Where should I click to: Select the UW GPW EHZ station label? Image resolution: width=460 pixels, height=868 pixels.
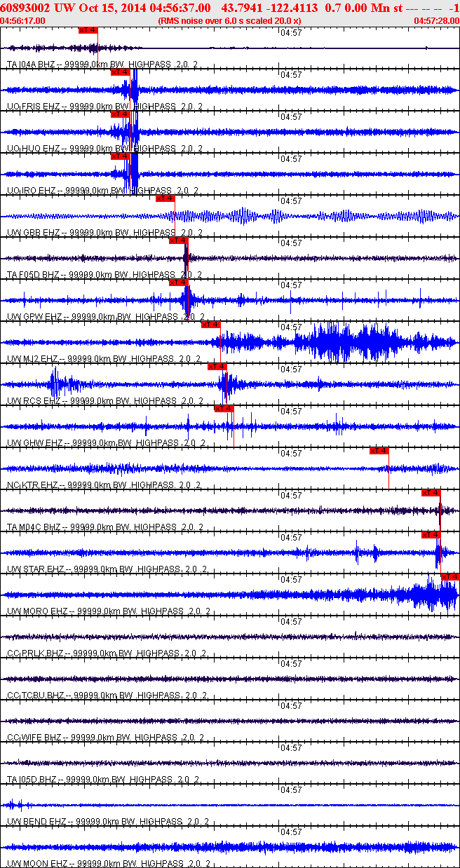point(106,317)
